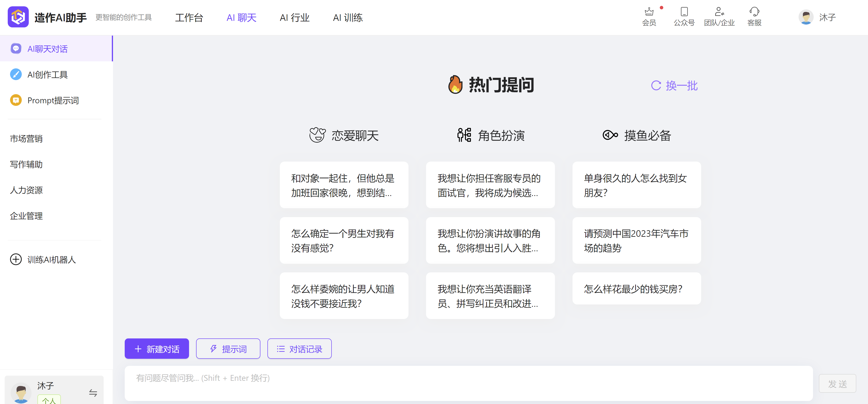This screenshot has height=404, width=868.
Task: Click the AI创作工具 brush icon
Action: [16, 74]
